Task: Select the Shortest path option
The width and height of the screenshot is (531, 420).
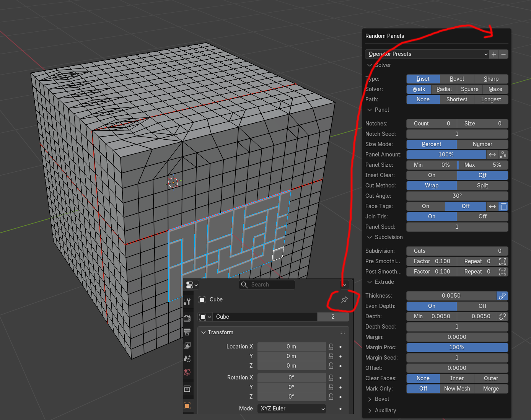Action: coord(457,99)
